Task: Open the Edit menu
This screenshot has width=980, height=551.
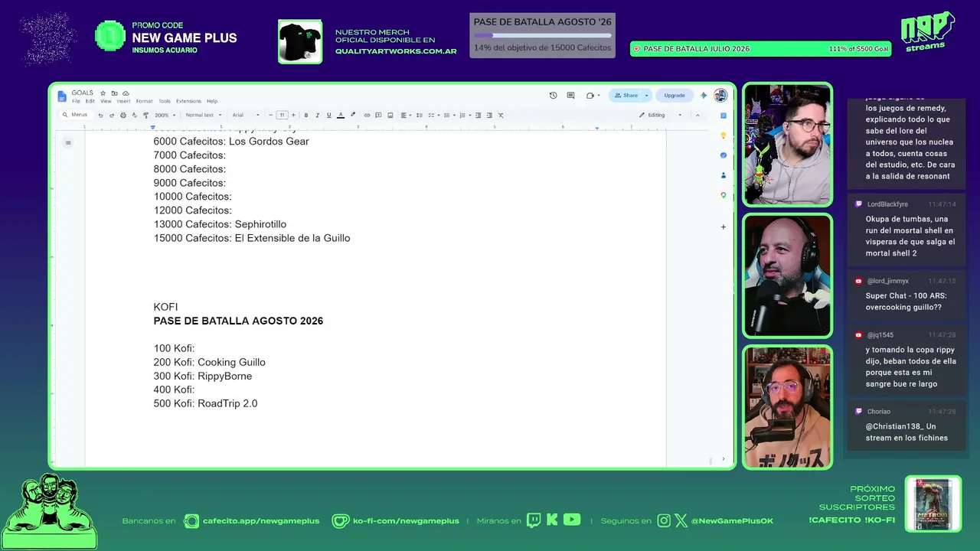Action: tap(90, 101)
